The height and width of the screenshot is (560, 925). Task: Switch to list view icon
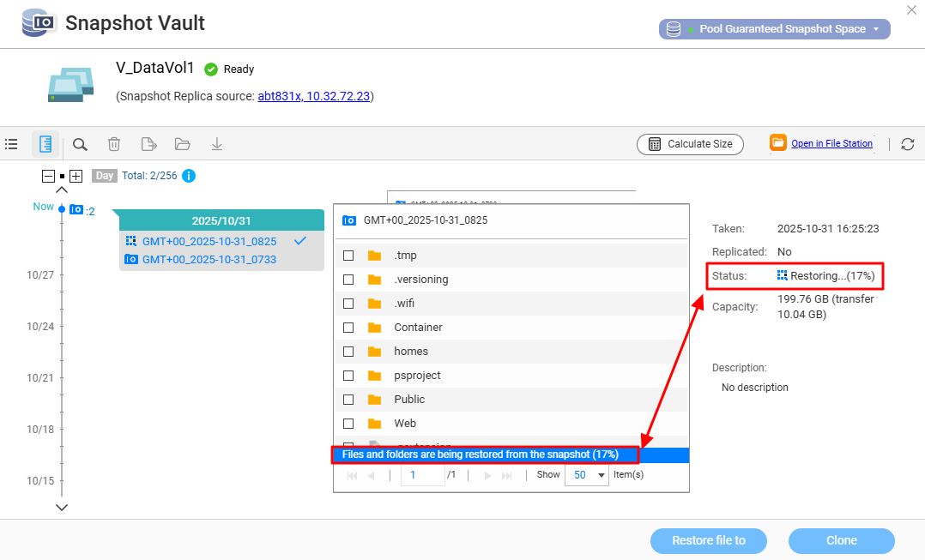[11, 144]
